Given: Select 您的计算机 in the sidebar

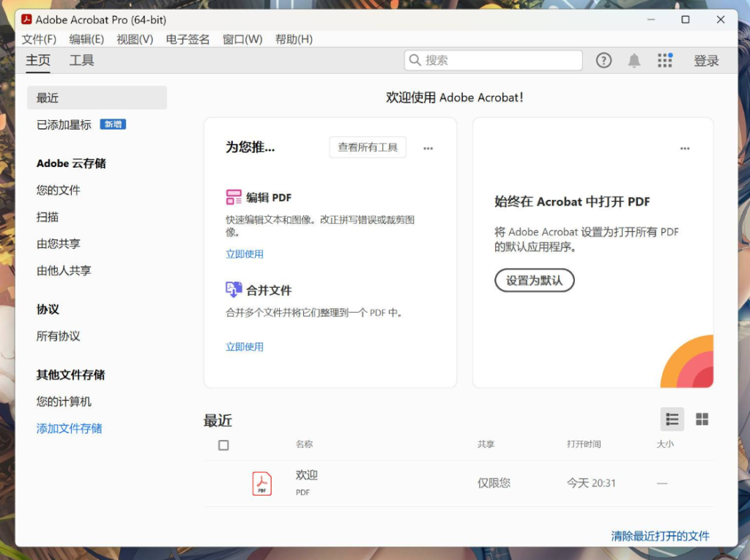Looking at the screenshot, I should click(x=64, y=402).
